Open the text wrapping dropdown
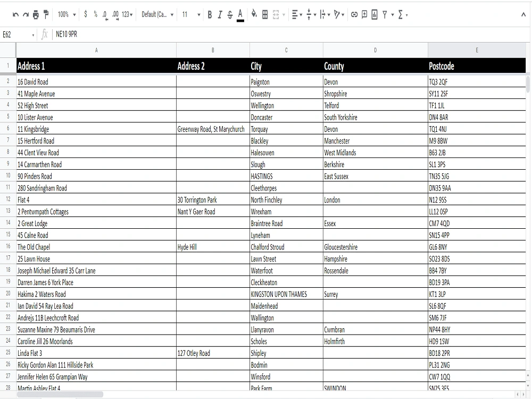Image resolution: width=532 pixels, height=399 pixels. [325, 14]
